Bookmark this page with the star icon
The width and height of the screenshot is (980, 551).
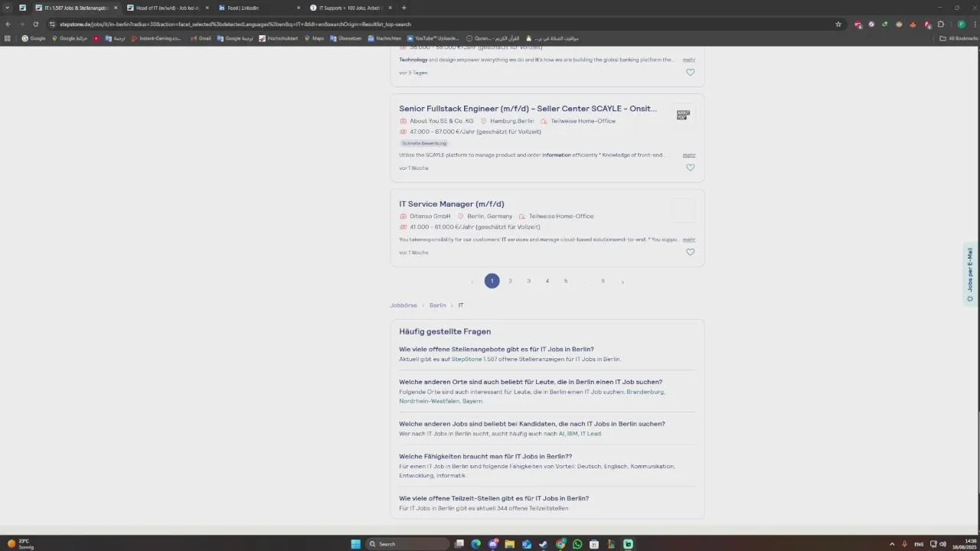pos(838,24)
